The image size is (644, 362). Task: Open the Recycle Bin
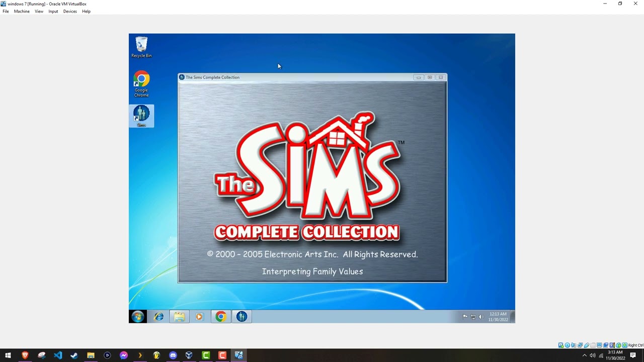(141, 45)
